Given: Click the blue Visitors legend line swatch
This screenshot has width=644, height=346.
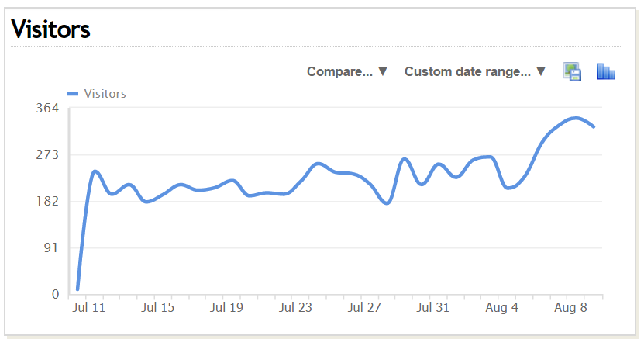Looking at the screenshot, I should coord(73,94).
